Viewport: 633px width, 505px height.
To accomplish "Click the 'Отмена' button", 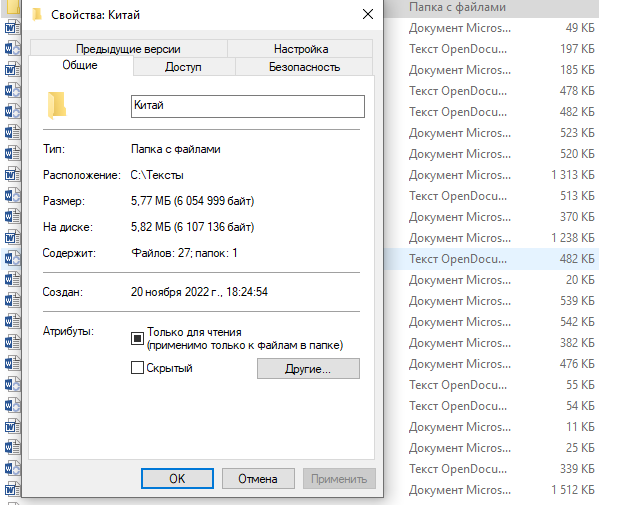I will pyautogui.click(x=258, y=479).
